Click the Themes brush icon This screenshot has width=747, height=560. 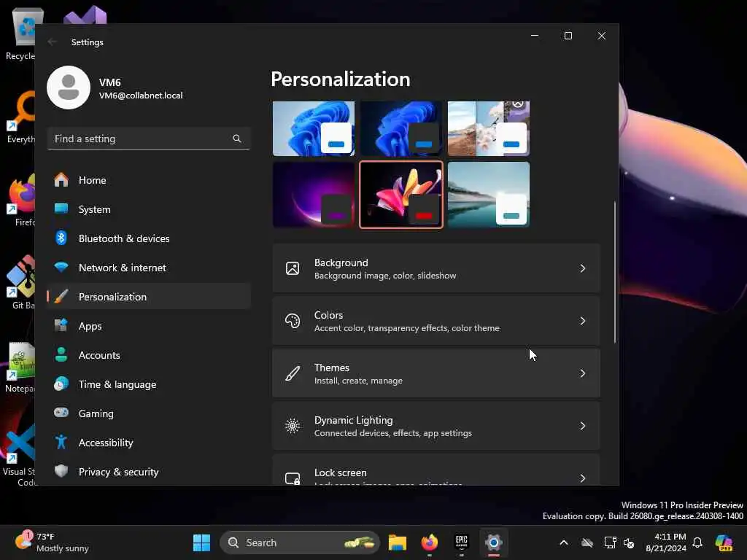click(293, 373)
